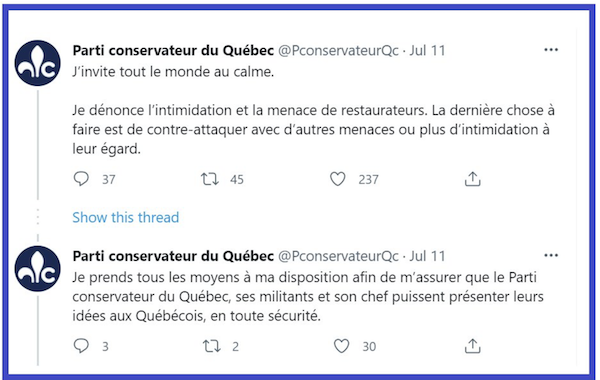Open the first tweet's Jul 11 timestamp

(x=427, y=51)
